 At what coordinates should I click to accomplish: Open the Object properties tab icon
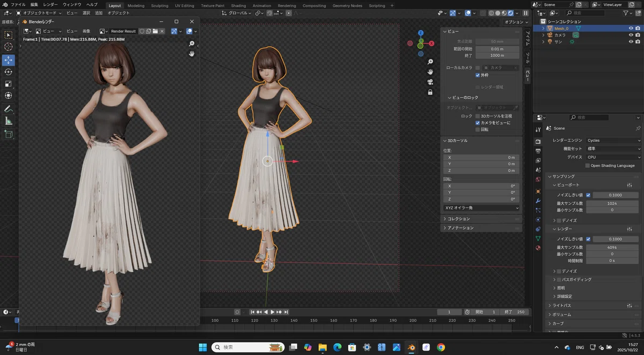pyautogui.click(x=538, y=191)
